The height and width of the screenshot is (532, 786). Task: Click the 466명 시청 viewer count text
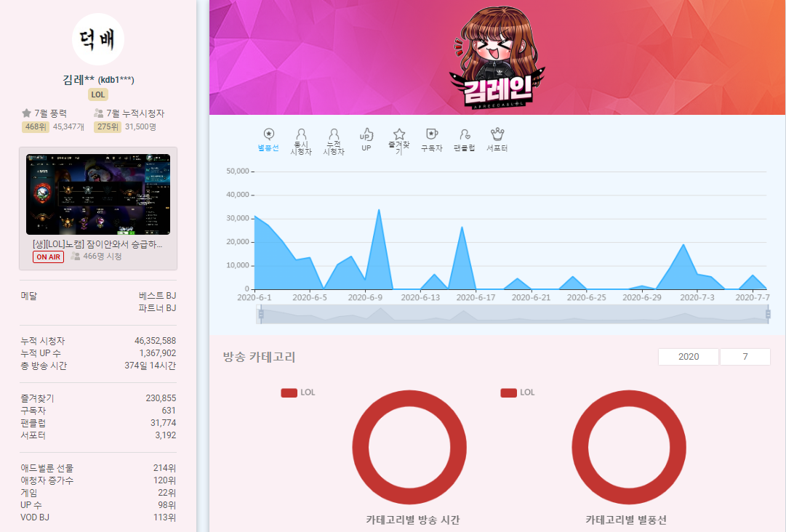[x=103, y=257]
